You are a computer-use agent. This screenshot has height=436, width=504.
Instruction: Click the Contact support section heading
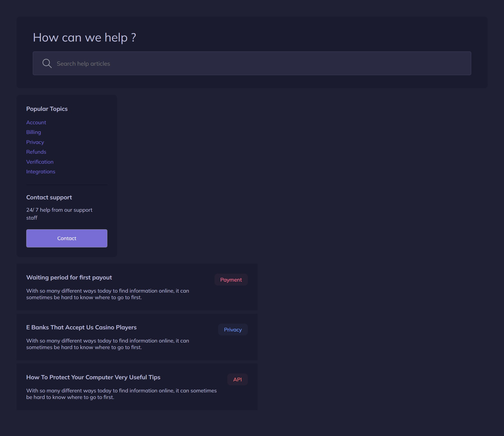click(x=49, y=197)
